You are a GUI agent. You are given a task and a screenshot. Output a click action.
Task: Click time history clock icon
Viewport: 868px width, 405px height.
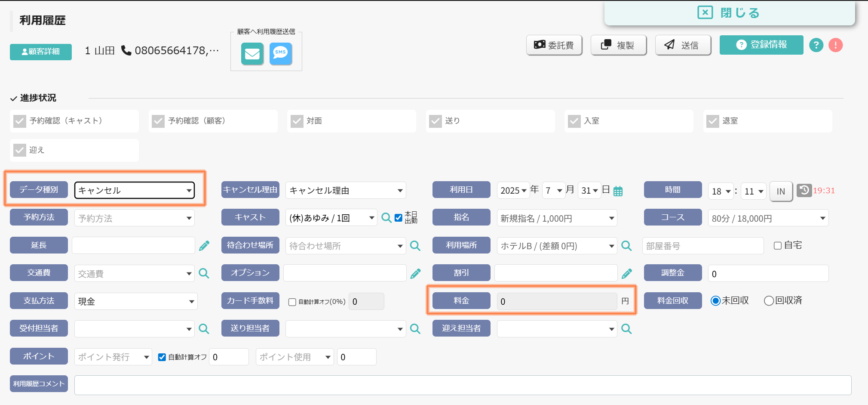click(804, 190)
